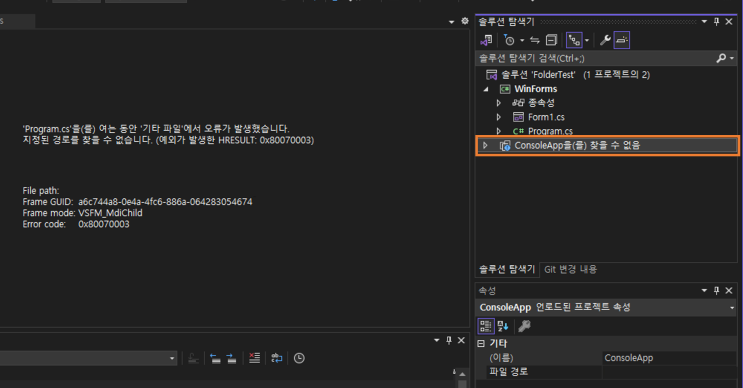Open the pending changes filter clock icon
The image size is (743, 388).
coord(509,40)
